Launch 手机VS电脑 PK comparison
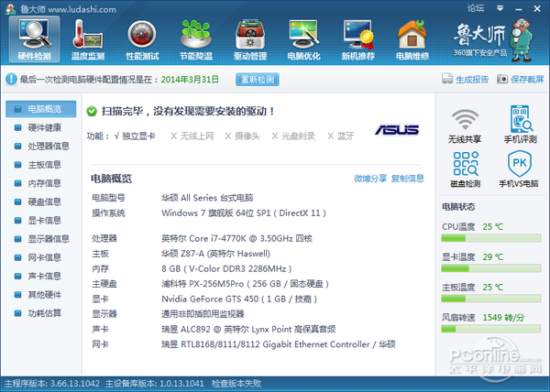The height and width of the screenshot is (392, 550). click(x=519, y=169)
